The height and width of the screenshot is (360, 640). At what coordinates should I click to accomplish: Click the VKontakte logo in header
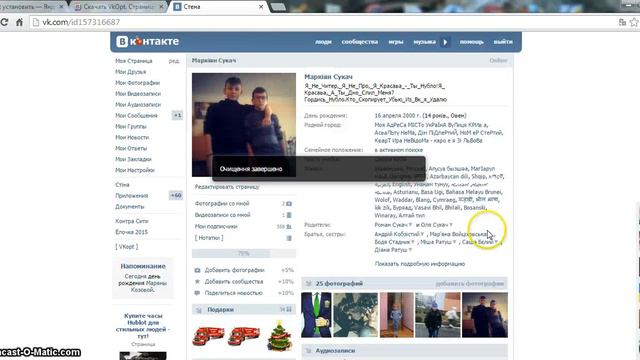[x=148, y=41]
